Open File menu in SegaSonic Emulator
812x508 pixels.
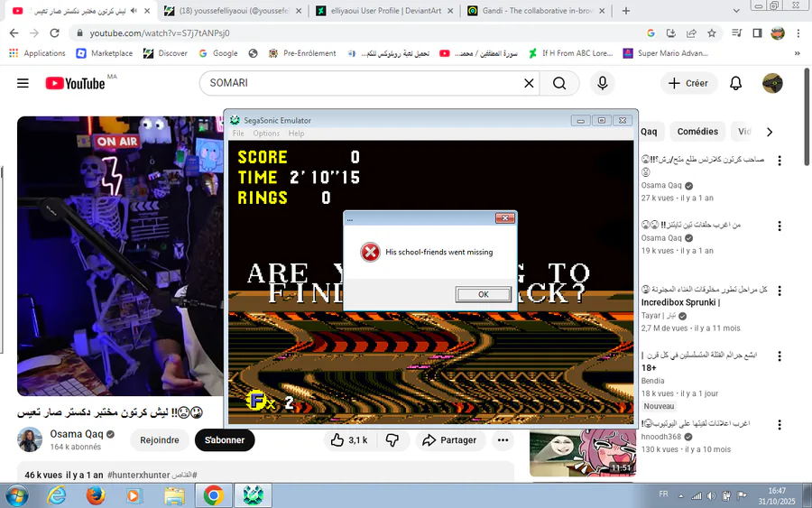238,133
